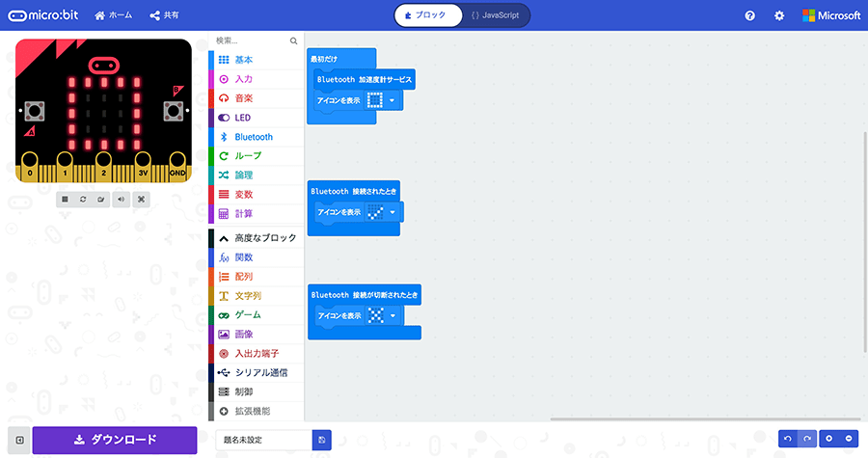The image size is (868, 458).
Task: Open the LED block category
Action: tap(257, 118)
